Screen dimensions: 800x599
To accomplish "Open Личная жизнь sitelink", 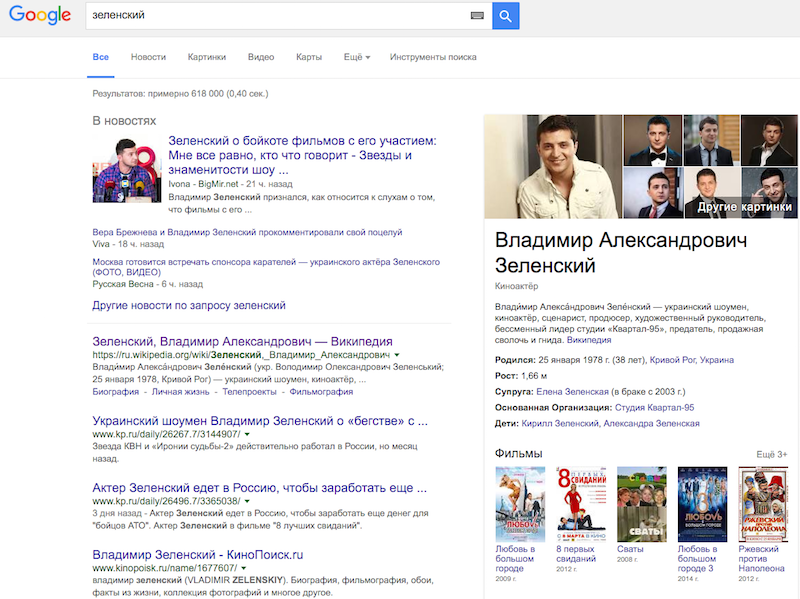I will pyautogui.click(x=180, y=392).
